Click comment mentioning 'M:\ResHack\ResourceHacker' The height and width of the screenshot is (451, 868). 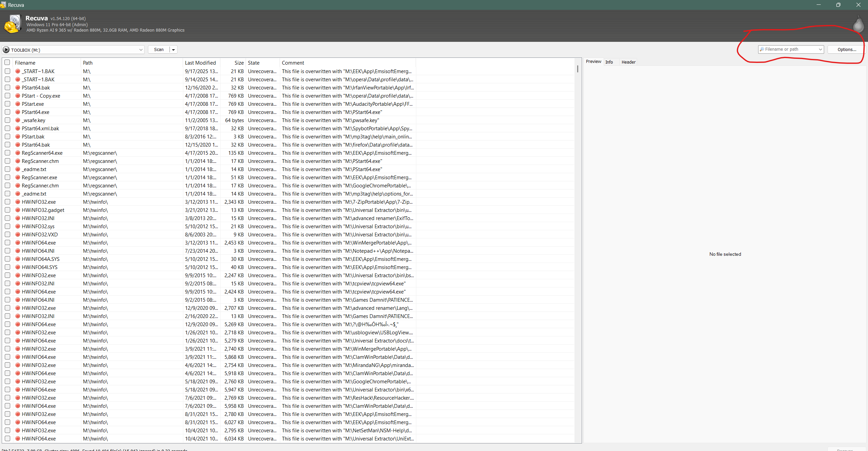click(348, 398)
